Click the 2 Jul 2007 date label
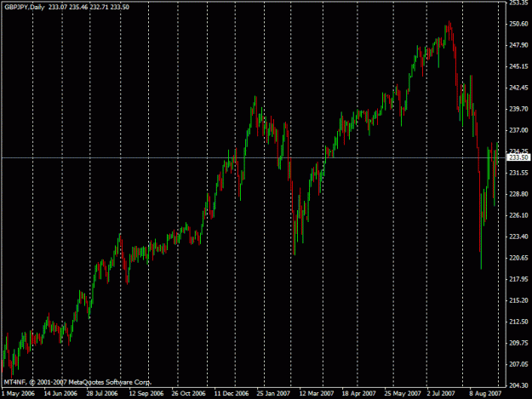The image size is (532, 399). point(441,394)
